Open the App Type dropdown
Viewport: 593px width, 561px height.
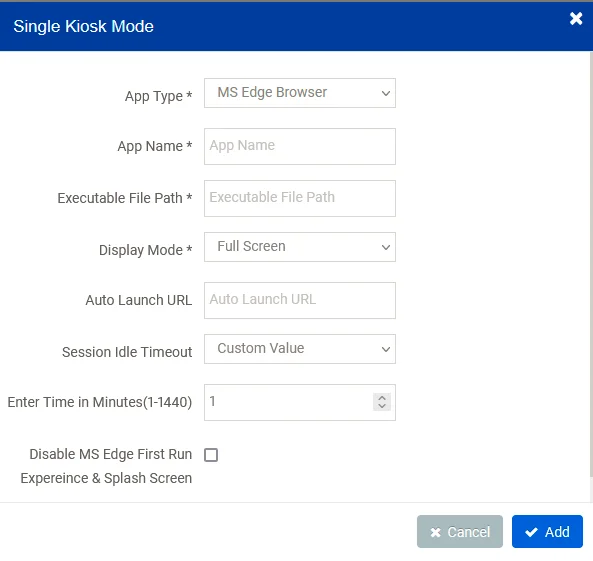coord(300,93)
